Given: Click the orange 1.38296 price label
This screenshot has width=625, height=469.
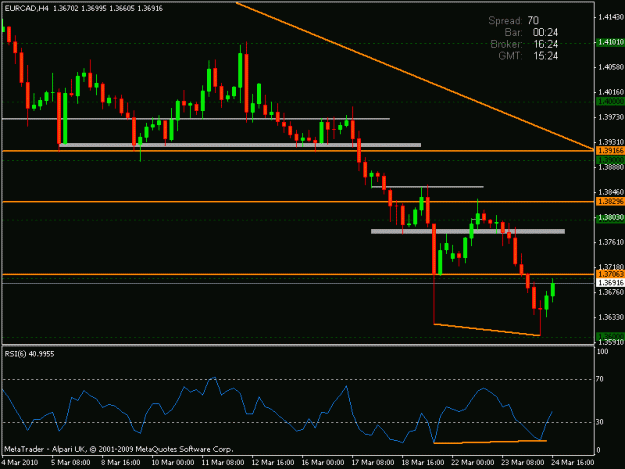Looking at the screenshot, I should (x=610, y=202).
